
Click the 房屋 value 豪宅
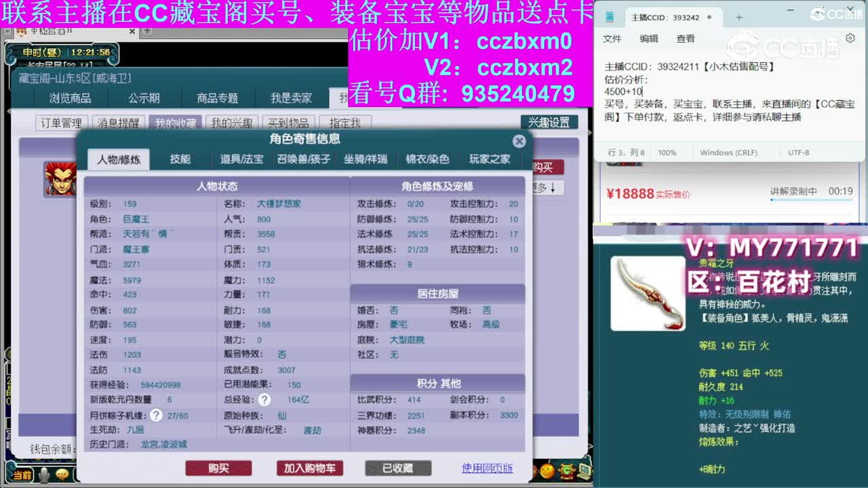click(x=399, y=325)
